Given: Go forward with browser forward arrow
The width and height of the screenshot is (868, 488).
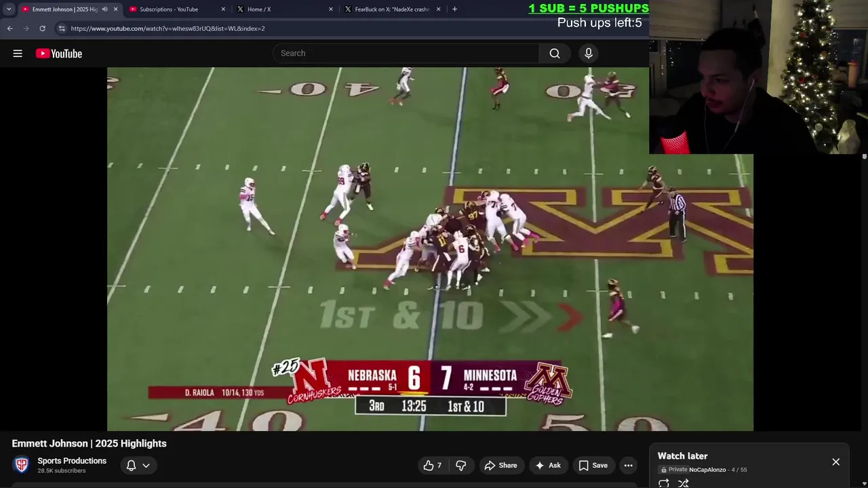Looking at the screenshot, I should [26, 28].
